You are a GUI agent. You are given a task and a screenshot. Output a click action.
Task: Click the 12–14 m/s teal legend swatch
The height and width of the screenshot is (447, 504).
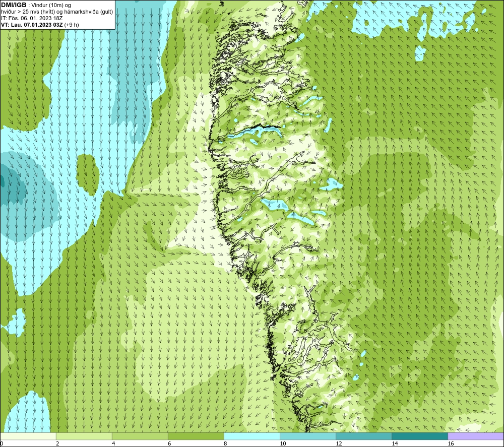click(x=363, y=436)
